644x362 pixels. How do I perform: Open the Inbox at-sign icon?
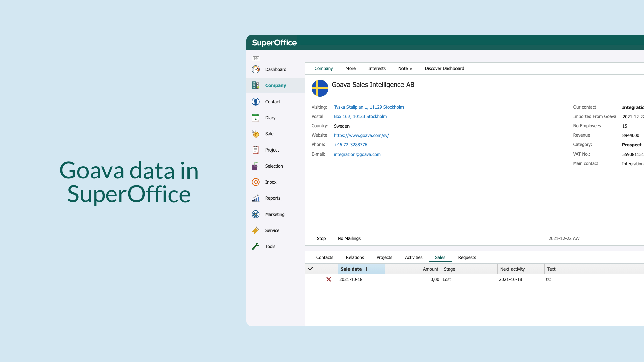[256, 182]
